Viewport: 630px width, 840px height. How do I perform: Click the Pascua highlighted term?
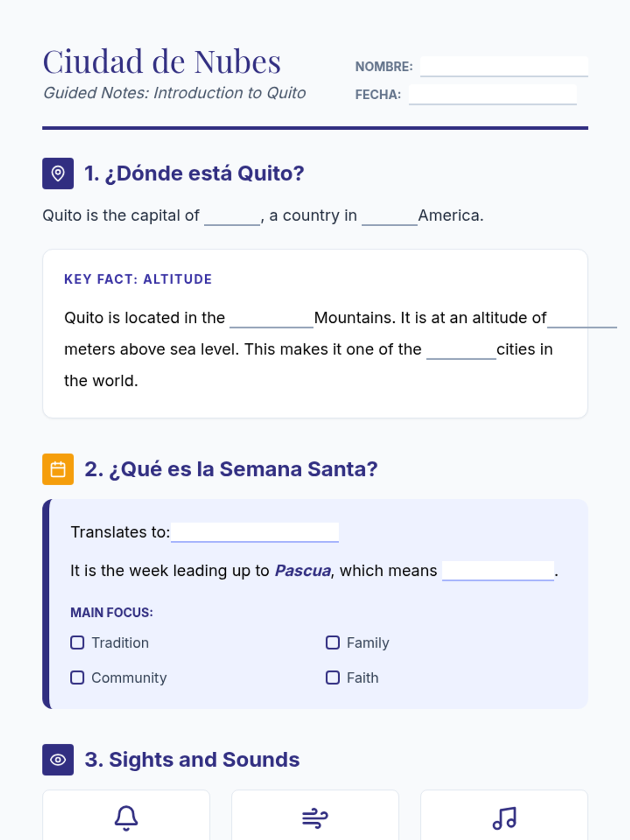point(303,571)
